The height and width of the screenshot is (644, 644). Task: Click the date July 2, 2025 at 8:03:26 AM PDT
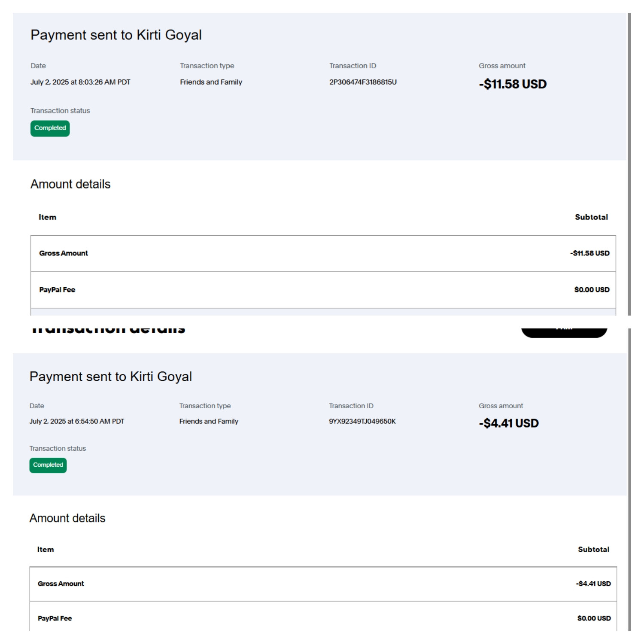(80, 82)
